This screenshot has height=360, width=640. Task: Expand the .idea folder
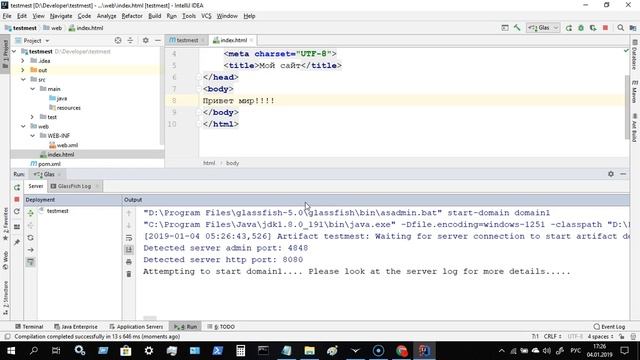coord(23,61)
